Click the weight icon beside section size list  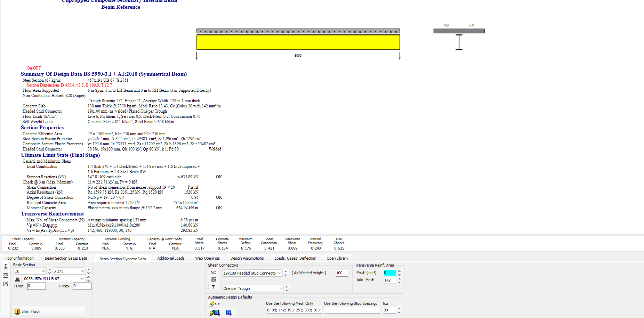[17, 279]
